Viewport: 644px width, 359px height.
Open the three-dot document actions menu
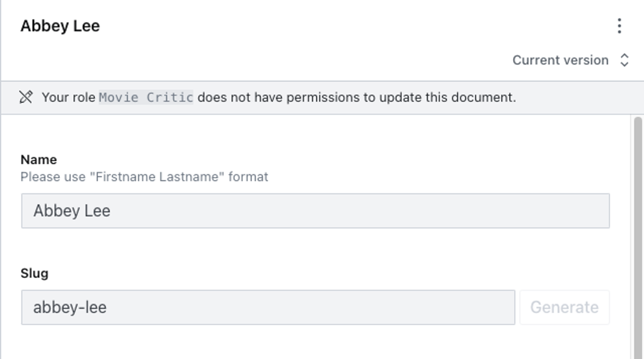pyautogui.click(x=619, y=26)
